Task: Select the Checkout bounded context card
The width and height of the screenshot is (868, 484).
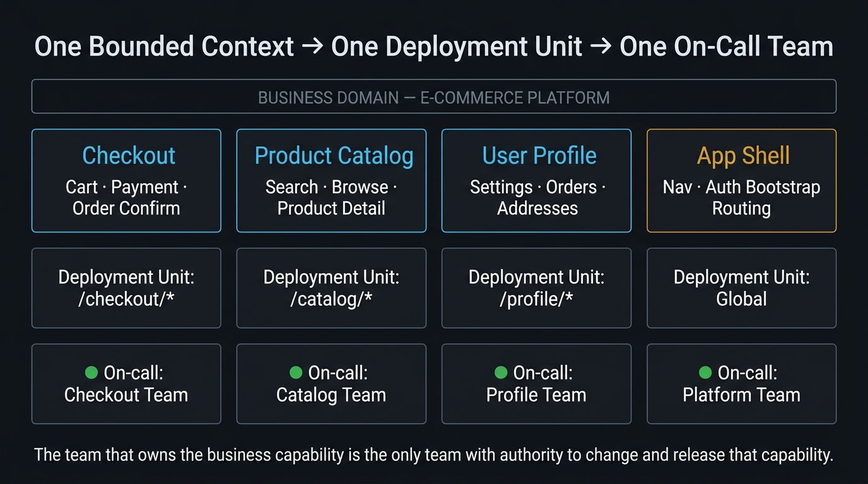Action: [126, 181]
